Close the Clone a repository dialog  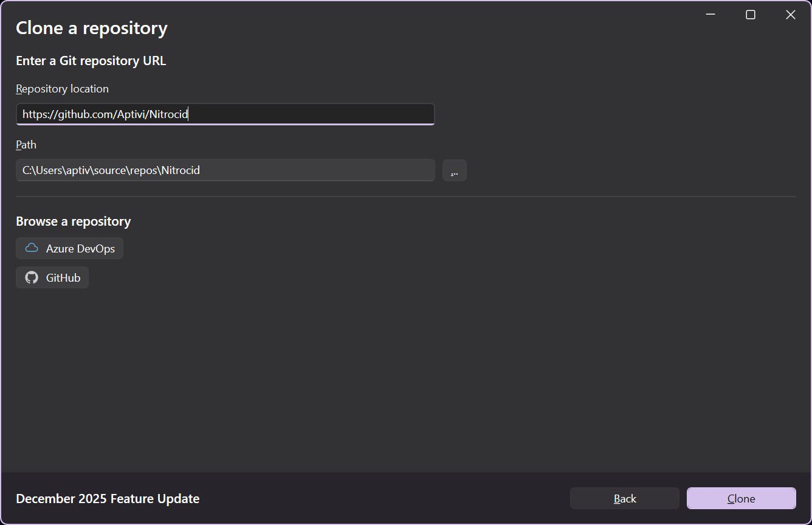pos(790,15)
